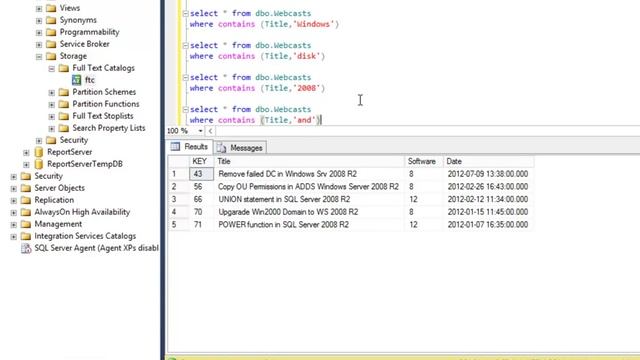
Task: Expand the Search Property Lists node
Action: [51, 129]
